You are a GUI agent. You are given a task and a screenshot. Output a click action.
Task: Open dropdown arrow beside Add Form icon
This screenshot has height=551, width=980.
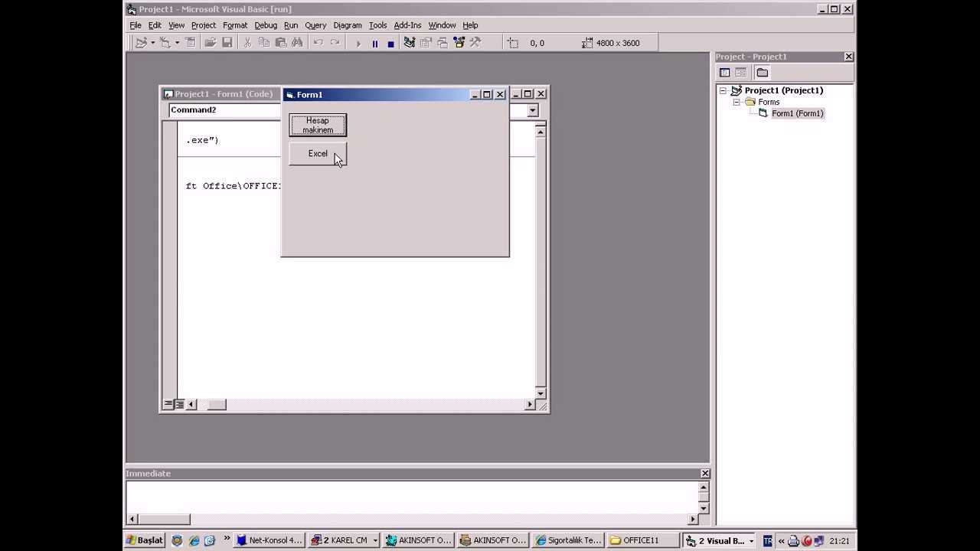click(177, 43)
